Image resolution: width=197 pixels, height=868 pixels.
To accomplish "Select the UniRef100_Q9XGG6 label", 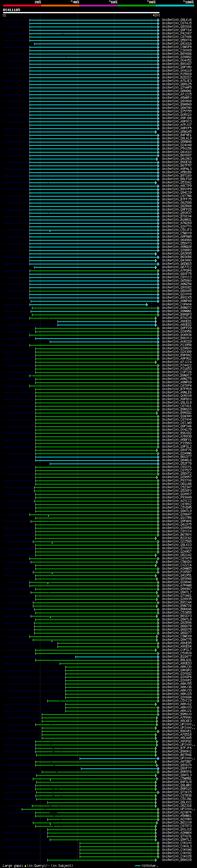I will (177, 26).
